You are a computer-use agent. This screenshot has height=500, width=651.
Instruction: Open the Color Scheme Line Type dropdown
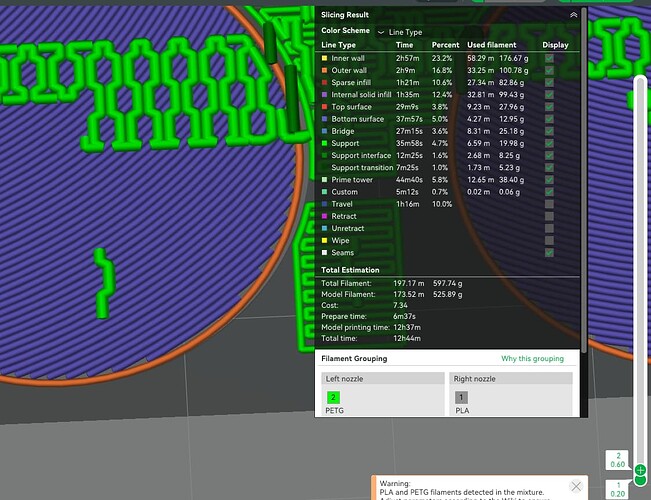[400, 32]
